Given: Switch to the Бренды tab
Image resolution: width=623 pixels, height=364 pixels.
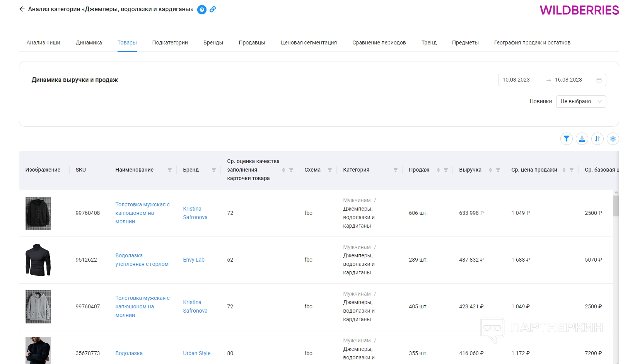Looking at the screenshot, I should pos(213,43).
